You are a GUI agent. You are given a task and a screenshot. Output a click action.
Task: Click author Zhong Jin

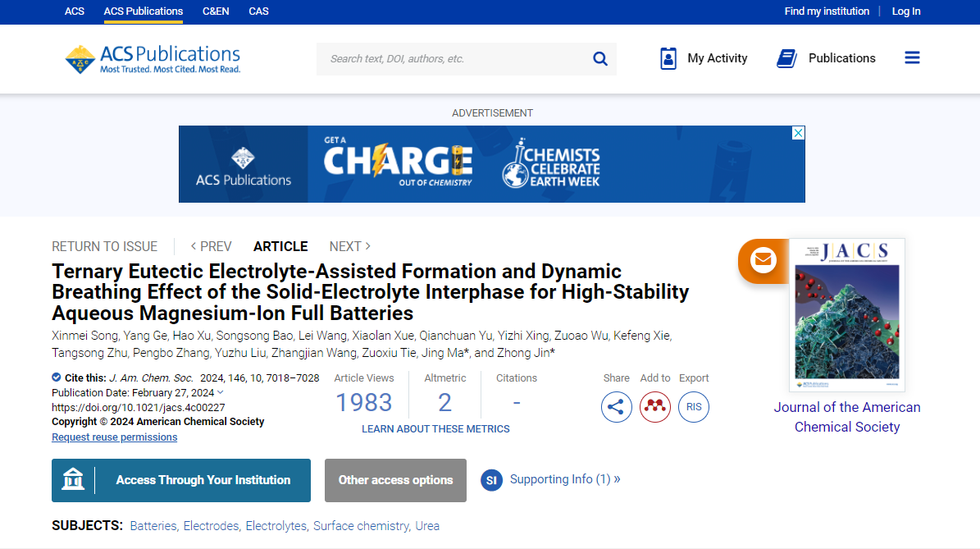(x=523, y=353)
